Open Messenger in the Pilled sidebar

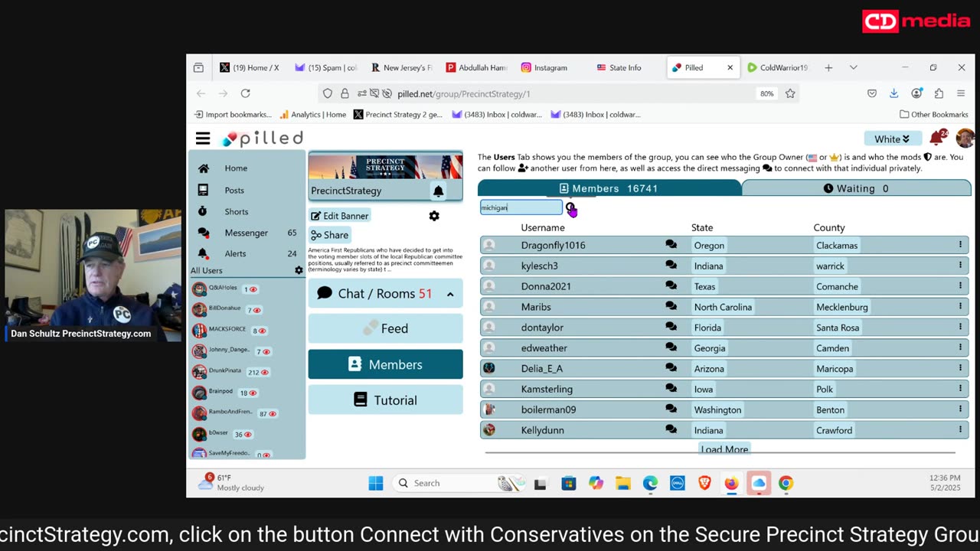(246, 233)
